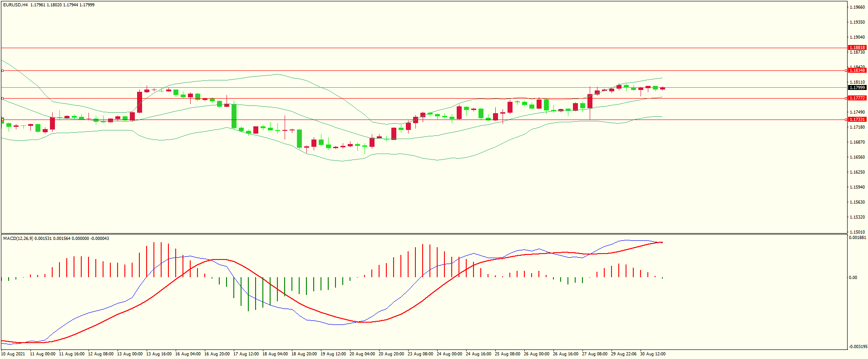
Task: Click the EURUSD,H4 chart title label
Action: point(15,5)
